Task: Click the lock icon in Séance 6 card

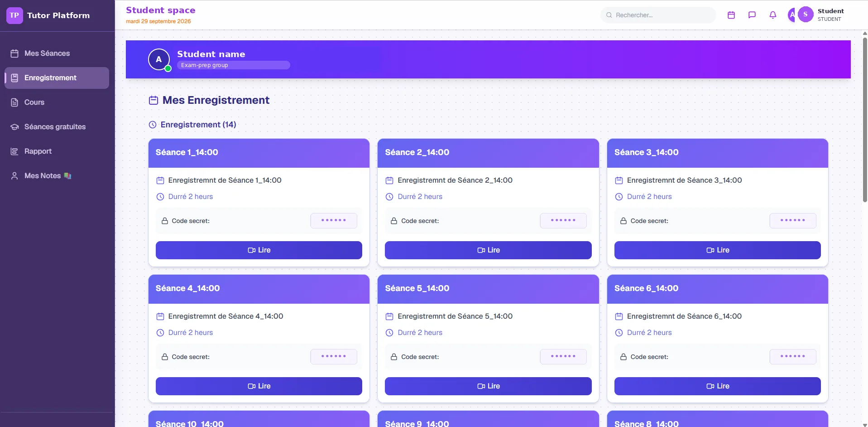Action: [623, 357]
